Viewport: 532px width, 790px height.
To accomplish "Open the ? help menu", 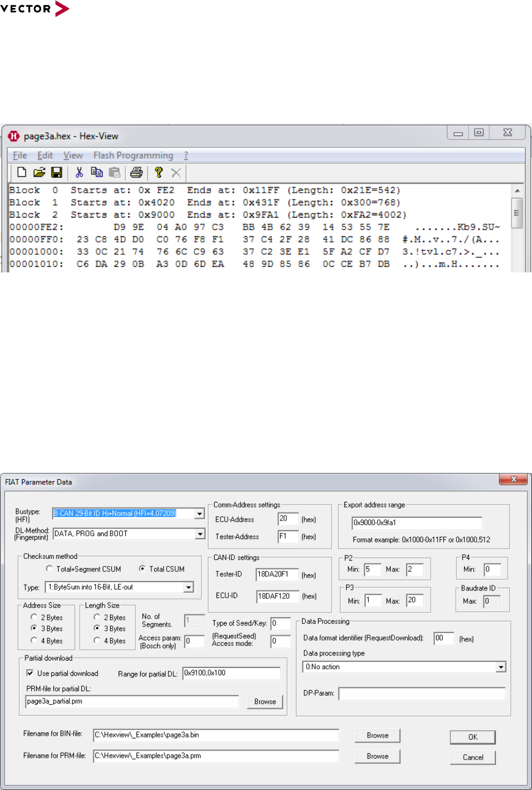I will point(186,155).
